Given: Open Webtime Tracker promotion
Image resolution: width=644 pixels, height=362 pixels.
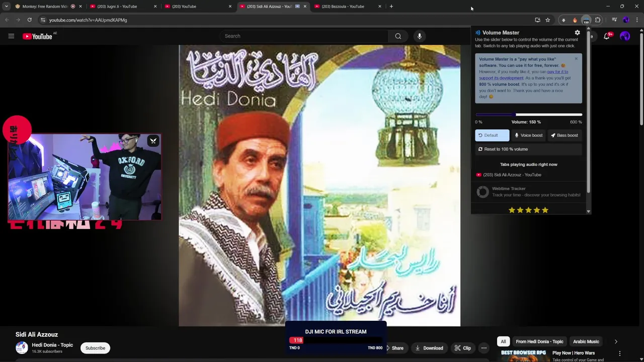Looking at the screenshot, I should click(x=528, y=192).
